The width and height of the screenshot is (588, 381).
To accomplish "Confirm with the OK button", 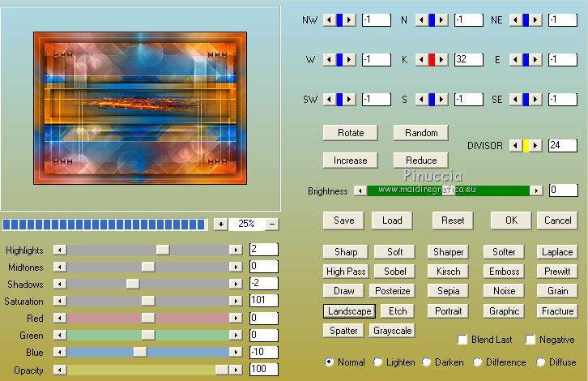I will (511, 220).
